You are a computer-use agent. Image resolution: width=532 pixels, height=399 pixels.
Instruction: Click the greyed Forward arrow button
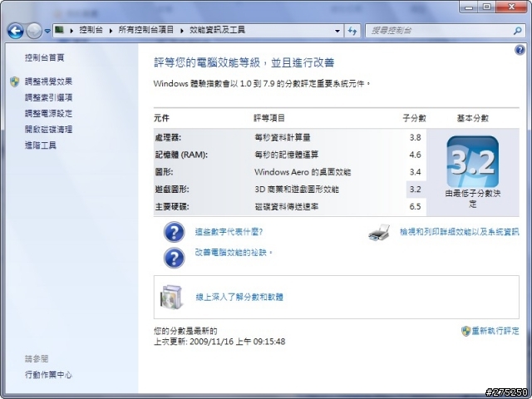click(x=34, y=31)
